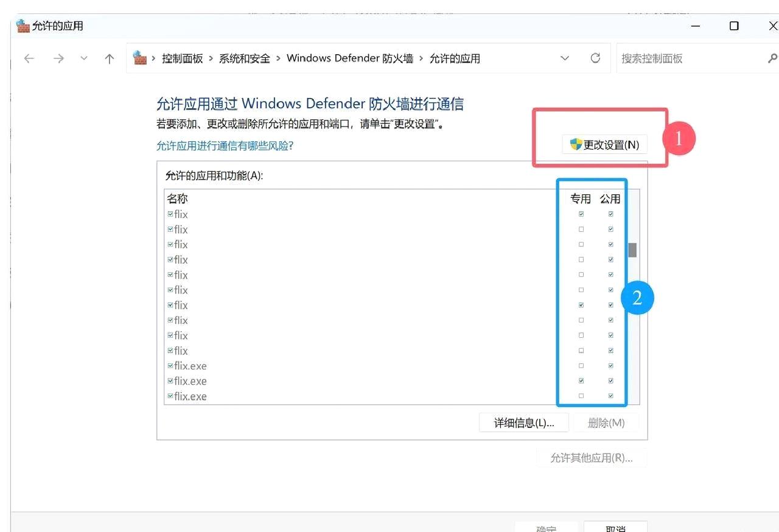This screenshot has height=532, width=779.
Task: Click the 详细信息(L)... button
Action: pos(524,423)
